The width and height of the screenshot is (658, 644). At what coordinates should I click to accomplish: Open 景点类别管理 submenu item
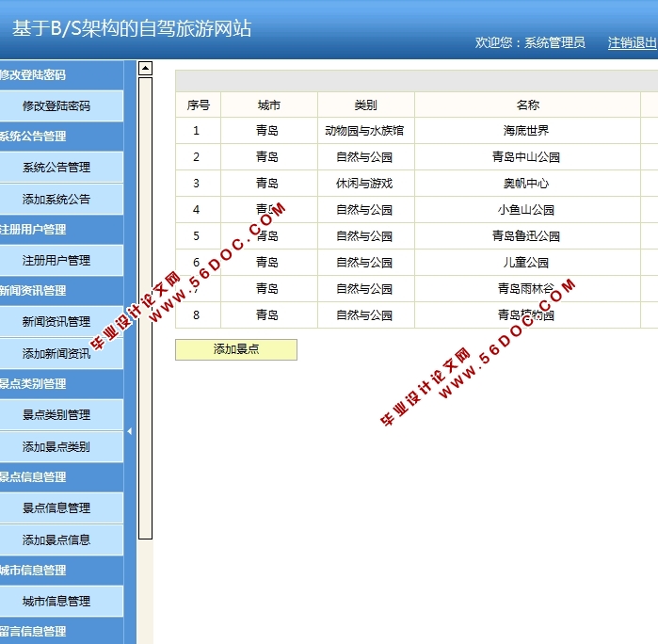click(x=61, y=415)
